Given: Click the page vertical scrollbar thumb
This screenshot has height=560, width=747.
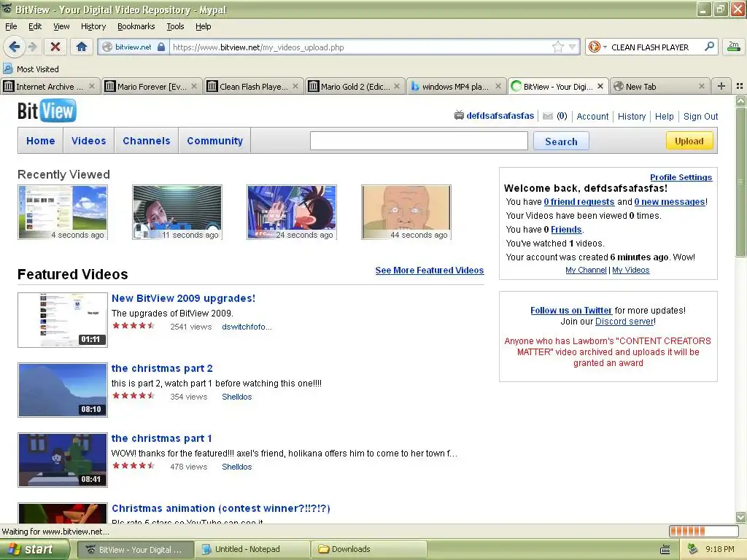Looking at the screenshot, I should [740, 182].
